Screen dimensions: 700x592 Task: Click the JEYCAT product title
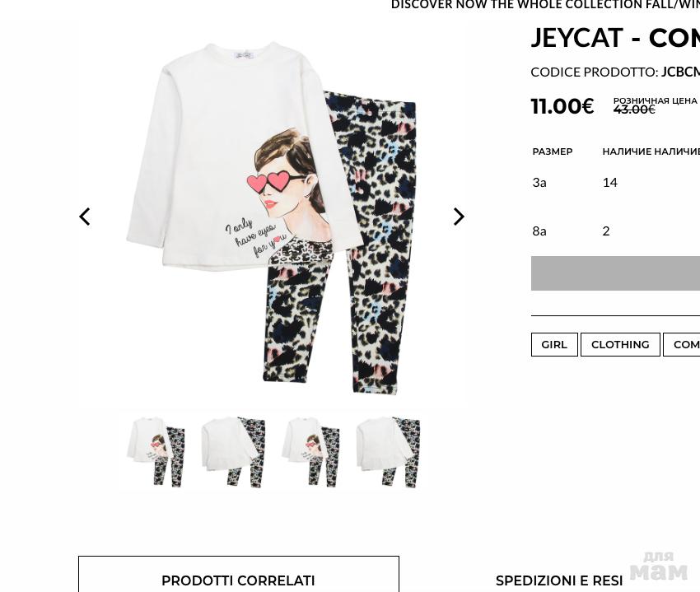(x=615, y=38)
